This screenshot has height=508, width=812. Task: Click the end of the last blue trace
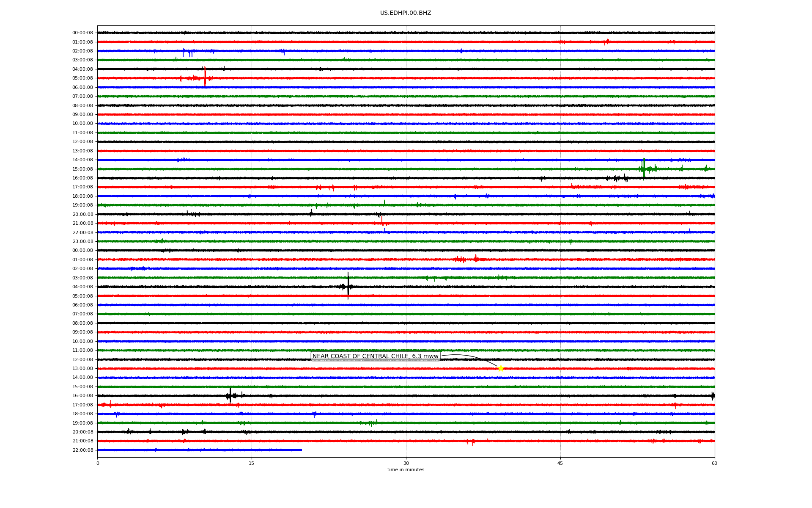(301, 450)
